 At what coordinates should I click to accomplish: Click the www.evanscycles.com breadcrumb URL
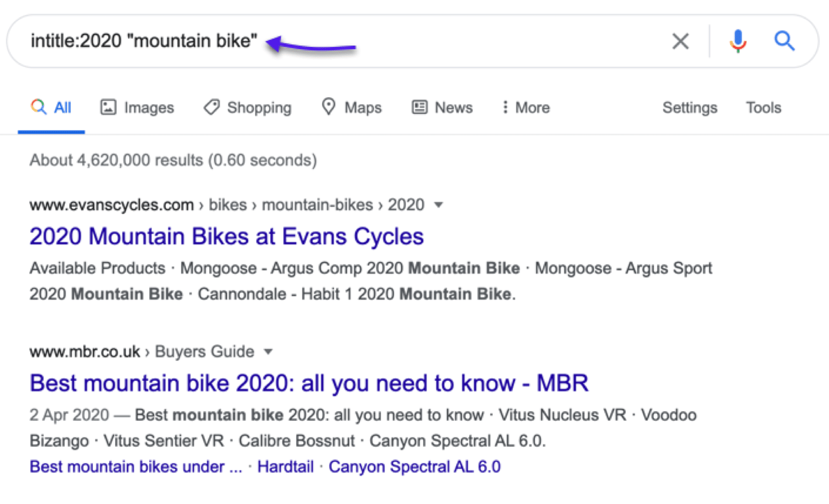pyautogui.click(x=112, y=205)
